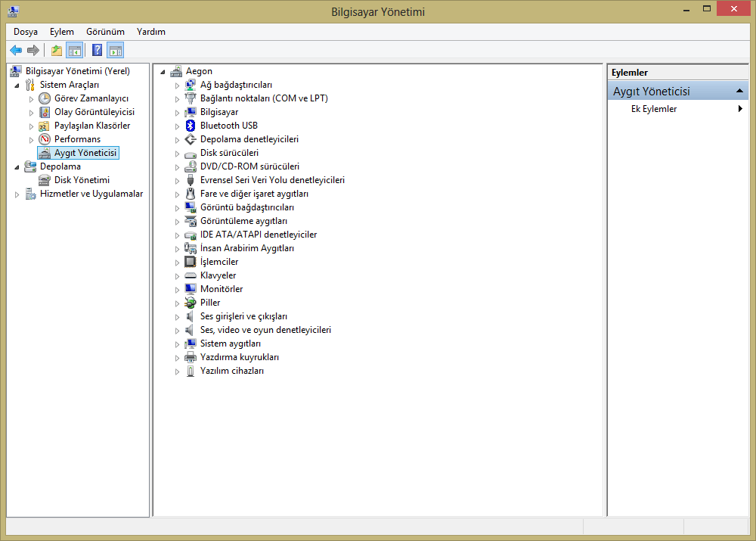Click the Performans gauge icon
Screen dimensions: 756x541
(45, 139)
